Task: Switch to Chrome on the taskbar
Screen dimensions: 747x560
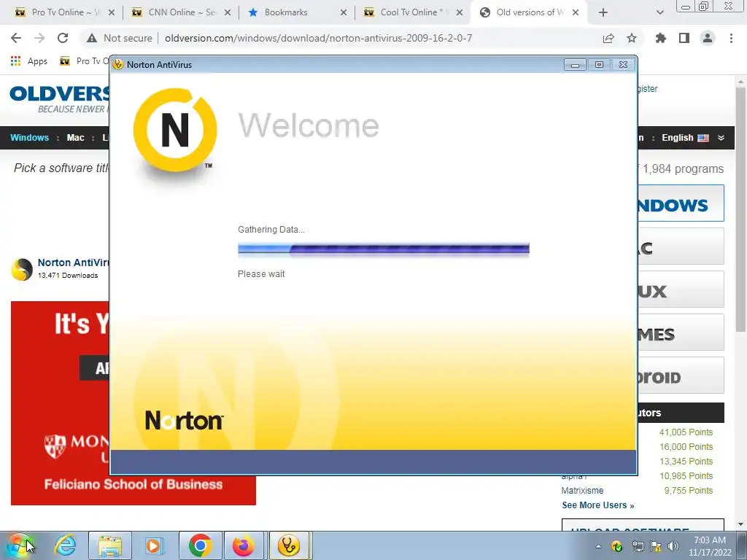Action: tap(200, 545)
